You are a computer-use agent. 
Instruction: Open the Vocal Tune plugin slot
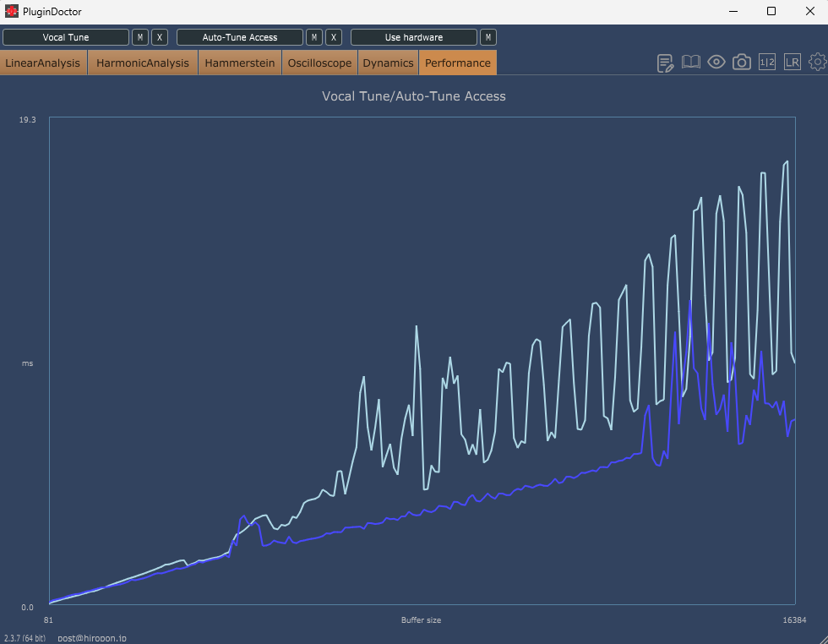(66, 37)
